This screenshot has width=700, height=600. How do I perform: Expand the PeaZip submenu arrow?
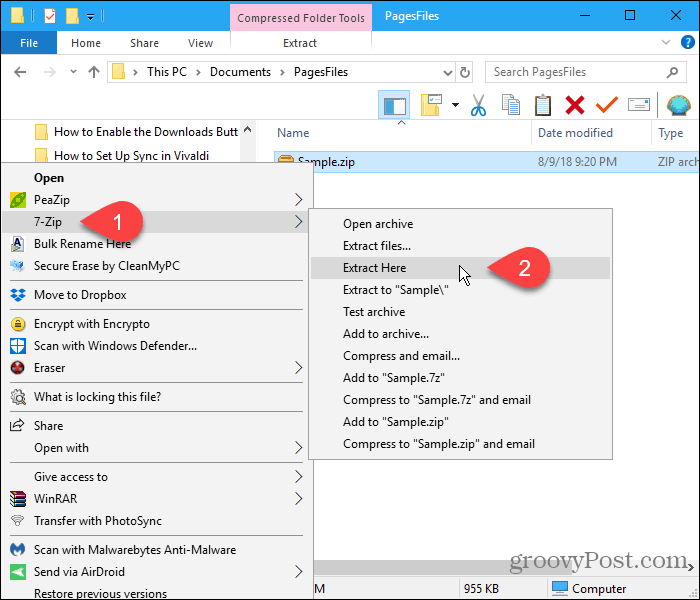coord(299,200)
